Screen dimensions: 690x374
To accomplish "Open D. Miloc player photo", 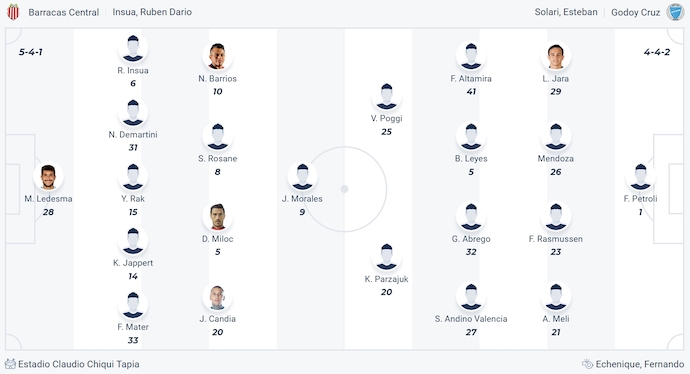I will click(x=217, y=216).
